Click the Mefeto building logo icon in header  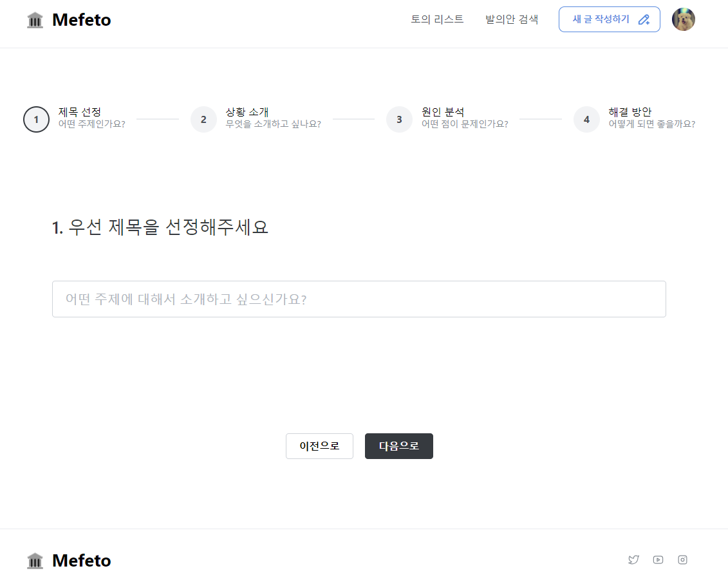tap(35, 21)
